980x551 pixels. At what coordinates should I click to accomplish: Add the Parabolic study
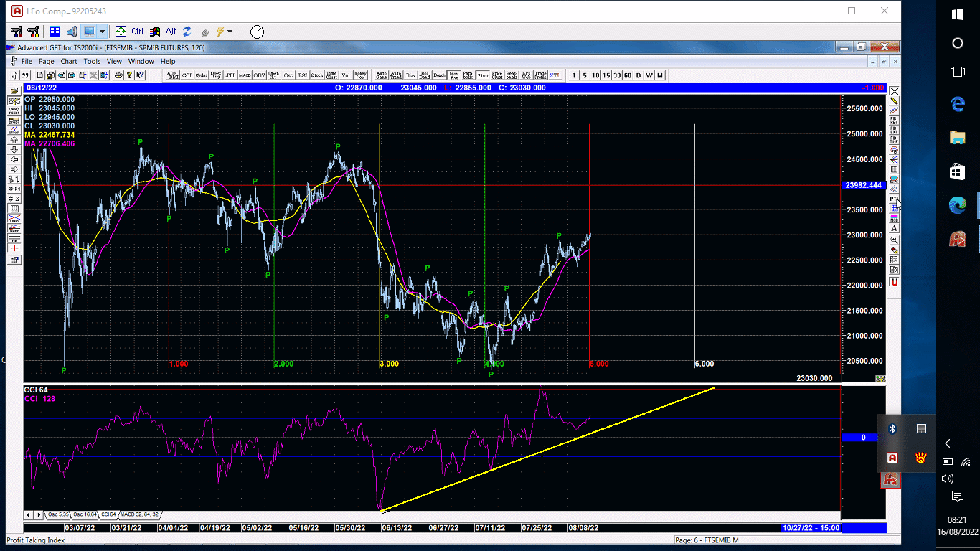[x=468, y=75]
